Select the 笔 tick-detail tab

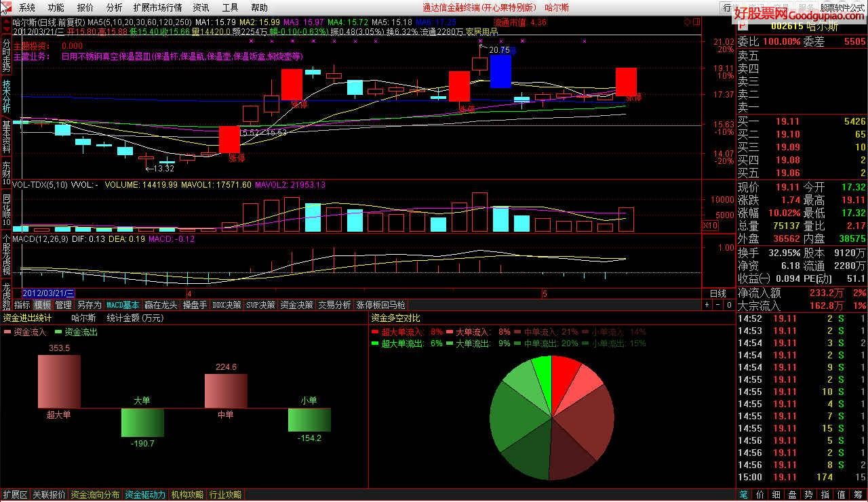[x=743, y=495]
